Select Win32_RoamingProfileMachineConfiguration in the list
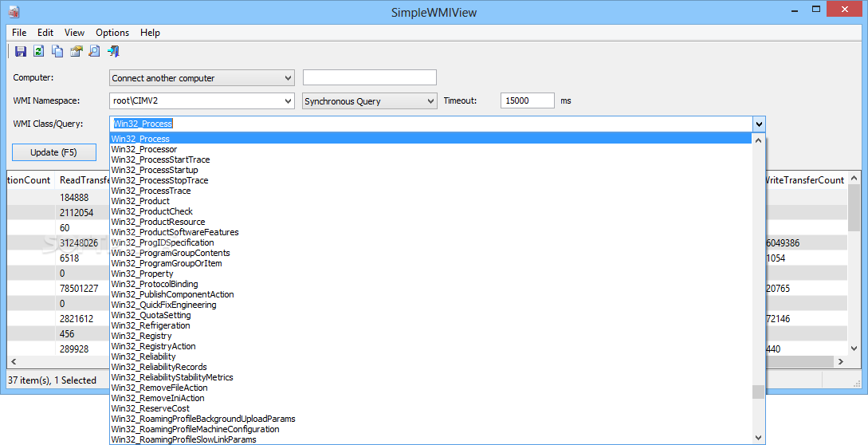The height and width of the screenshot is (445, 868). (430, 429)
